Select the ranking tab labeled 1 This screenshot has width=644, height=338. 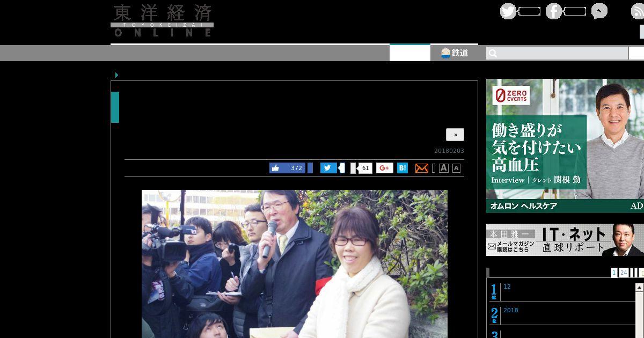(x=614, y=273)
